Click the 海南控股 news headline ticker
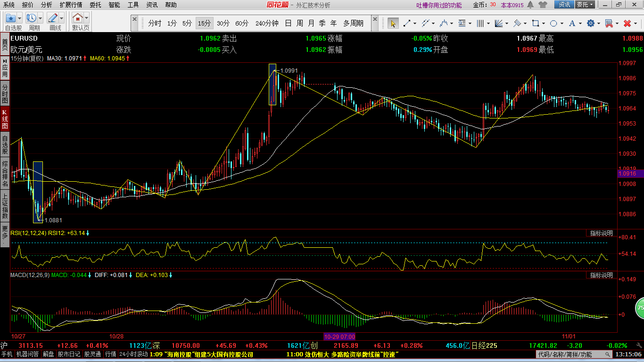Image resolution: width=644 pixels, height=362 pixels. click(201, 354)
